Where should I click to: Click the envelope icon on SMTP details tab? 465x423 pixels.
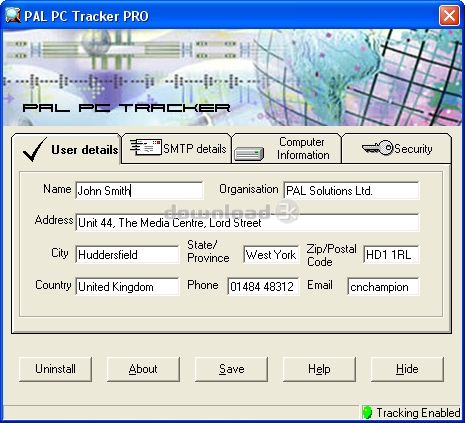pyautogui.click(x=146, y=147)
